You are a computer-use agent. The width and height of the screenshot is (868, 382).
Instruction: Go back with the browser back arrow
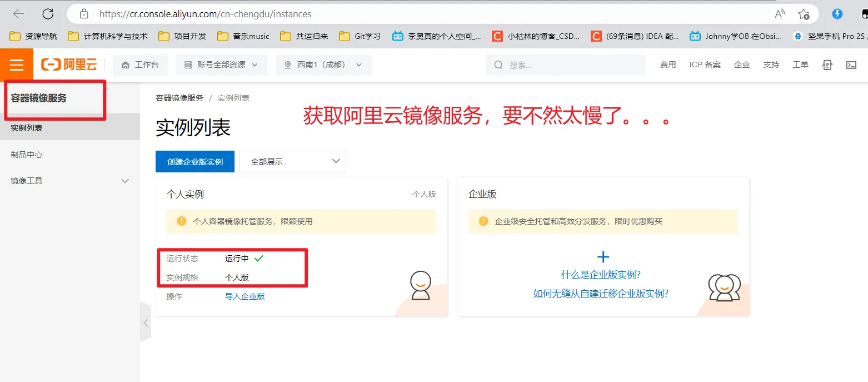coord(18,14)
